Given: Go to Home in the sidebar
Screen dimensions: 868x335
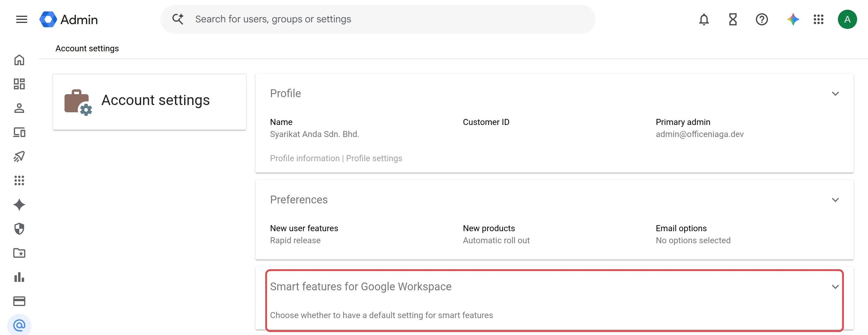Looking at the screenshot, I should [x=19, y=60].
